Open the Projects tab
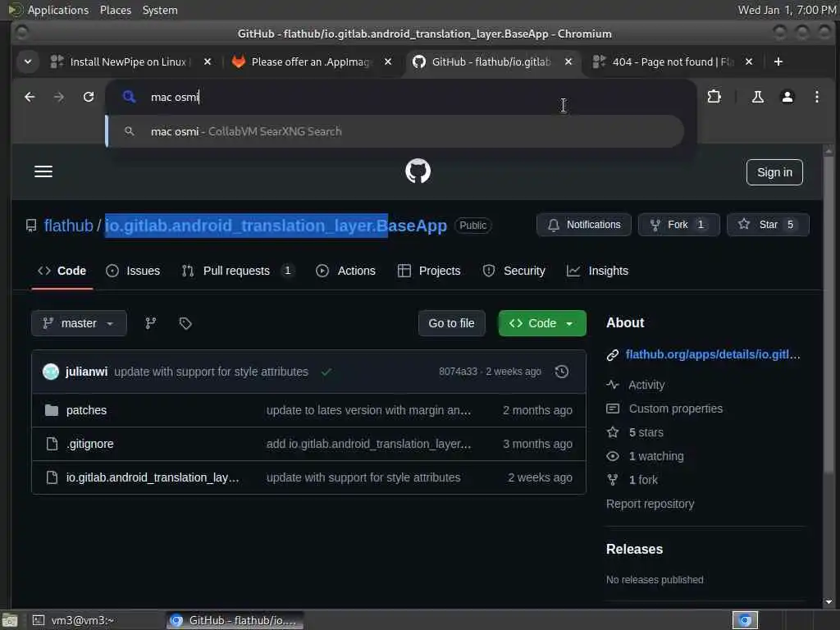840x630 pixels. 428,271
